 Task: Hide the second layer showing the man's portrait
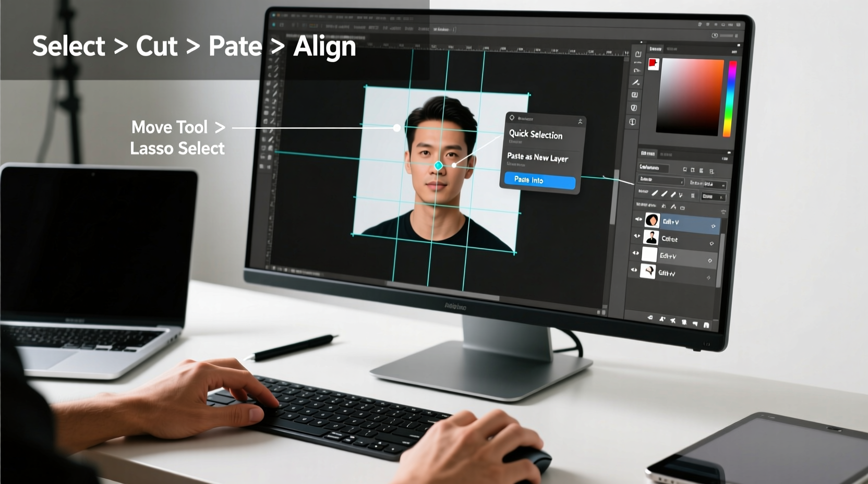tap(637, 236)
